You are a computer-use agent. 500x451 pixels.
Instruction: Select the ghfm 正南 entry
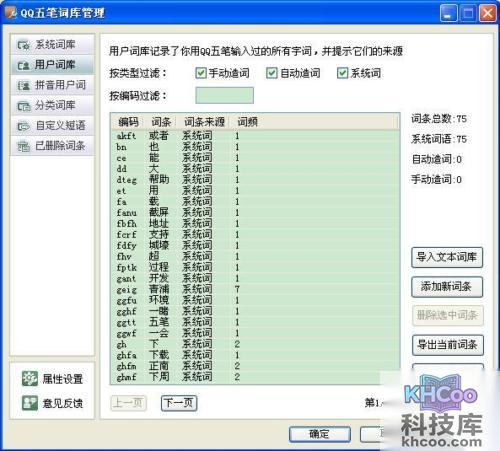pyautogui.click(x=255, y=366)
